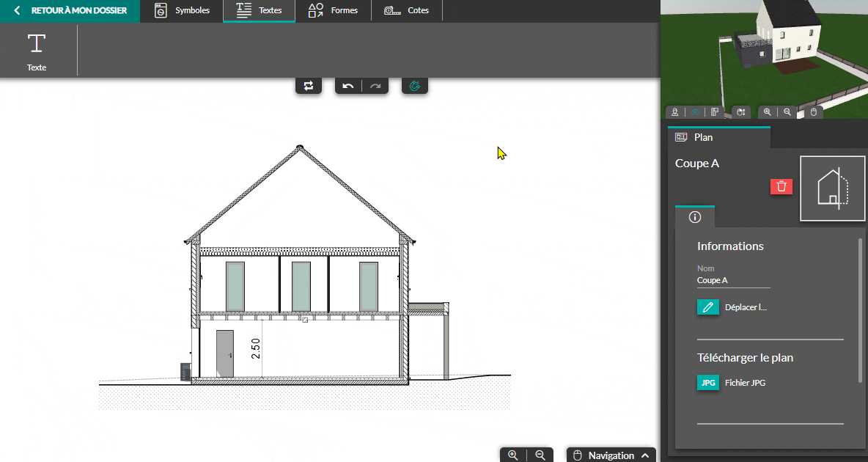
Task: Zoom out on the 2D plan
Action: point(540,455)
